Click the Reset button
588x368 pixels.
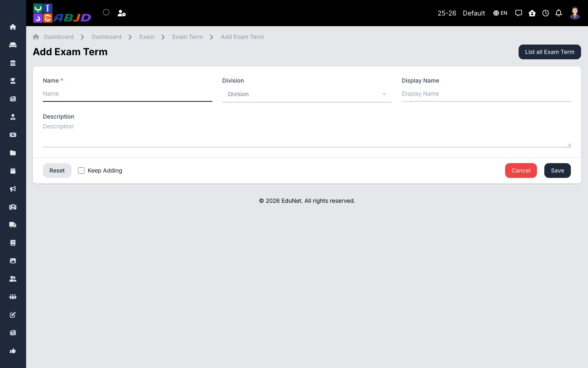tap(57, 171)
